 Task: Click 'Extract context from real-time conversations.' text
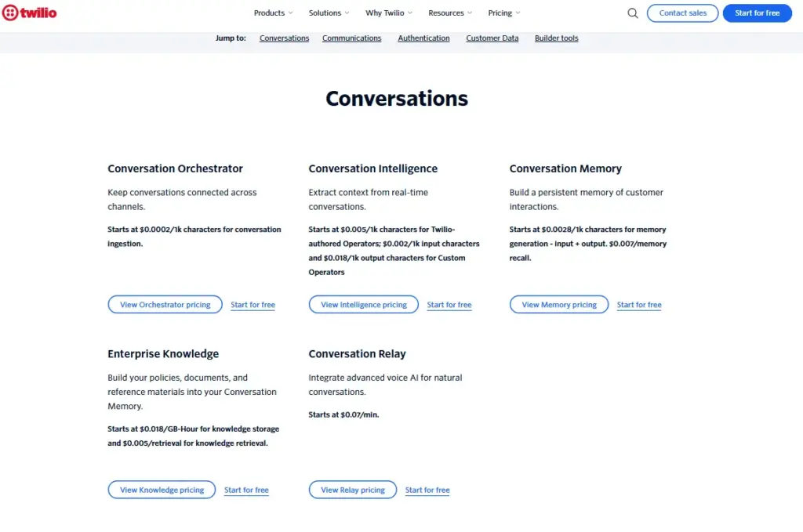pos(369,200)
